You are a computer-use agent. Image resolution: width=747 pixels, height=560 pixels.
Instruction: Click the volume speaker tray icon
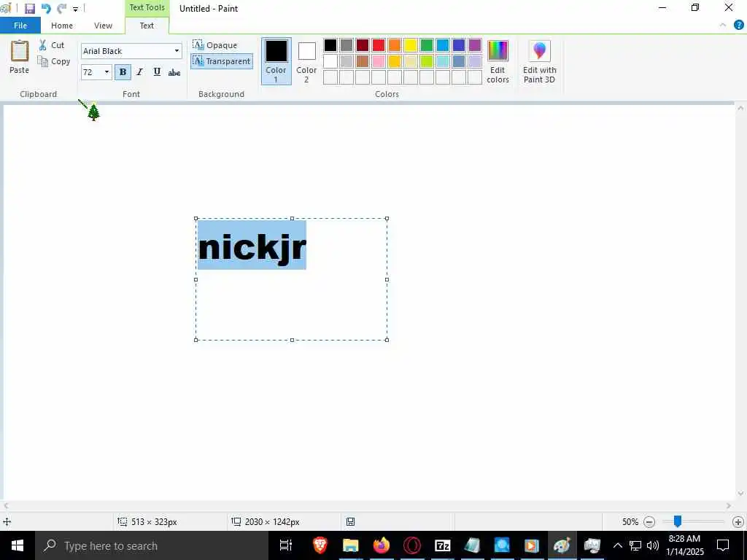coord(653,545)
